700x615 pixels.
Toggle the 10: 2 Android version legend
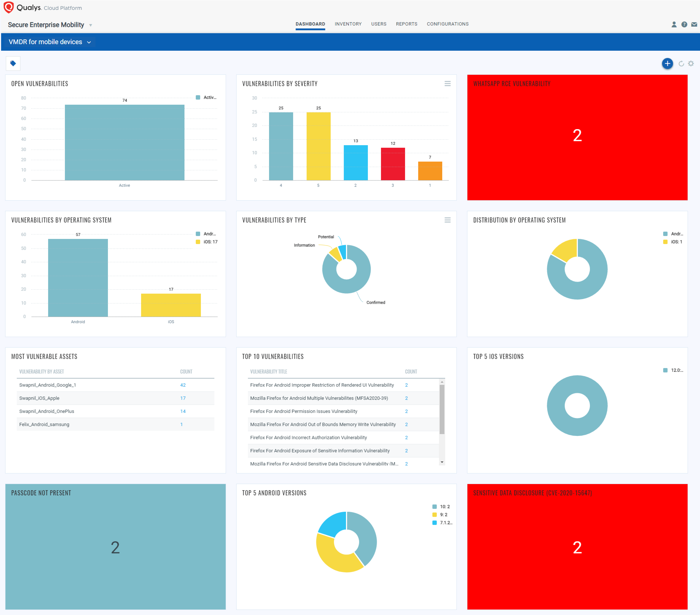(x=441, y=506)
